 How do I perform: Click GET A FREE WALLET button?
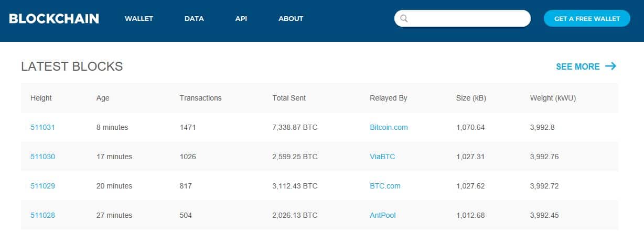[x=587, y=18]
